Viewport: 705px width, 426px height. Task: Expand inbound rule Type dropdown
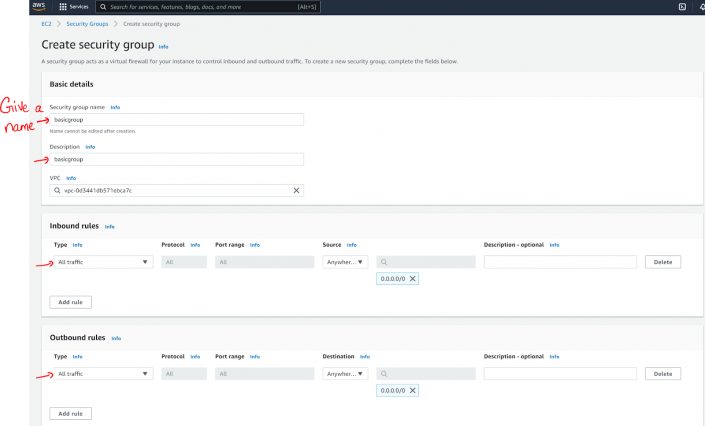pyautogui.click(x=103, y=262)
